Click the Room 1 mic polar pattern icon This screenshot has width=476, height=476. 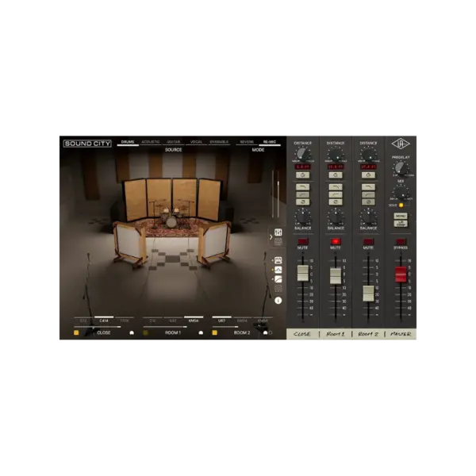coord(201,332)
